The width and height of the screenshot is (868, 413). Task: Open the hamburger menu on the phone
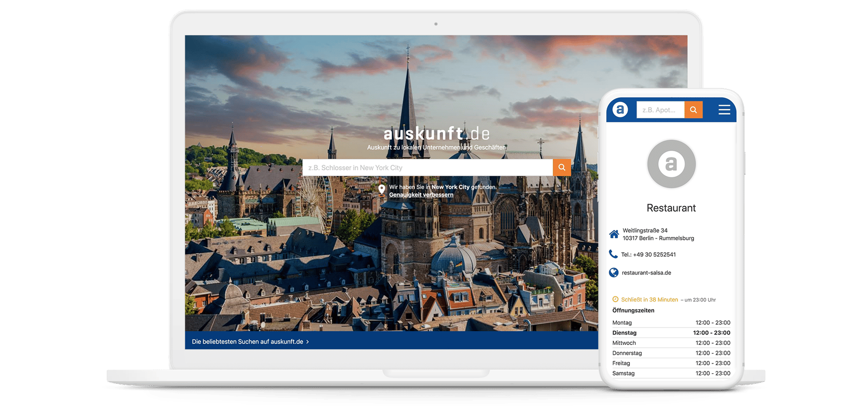[x=724, y=110]
